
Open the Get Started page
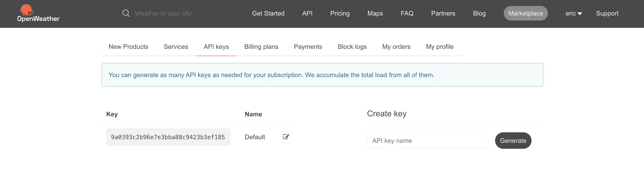[268, 13]
